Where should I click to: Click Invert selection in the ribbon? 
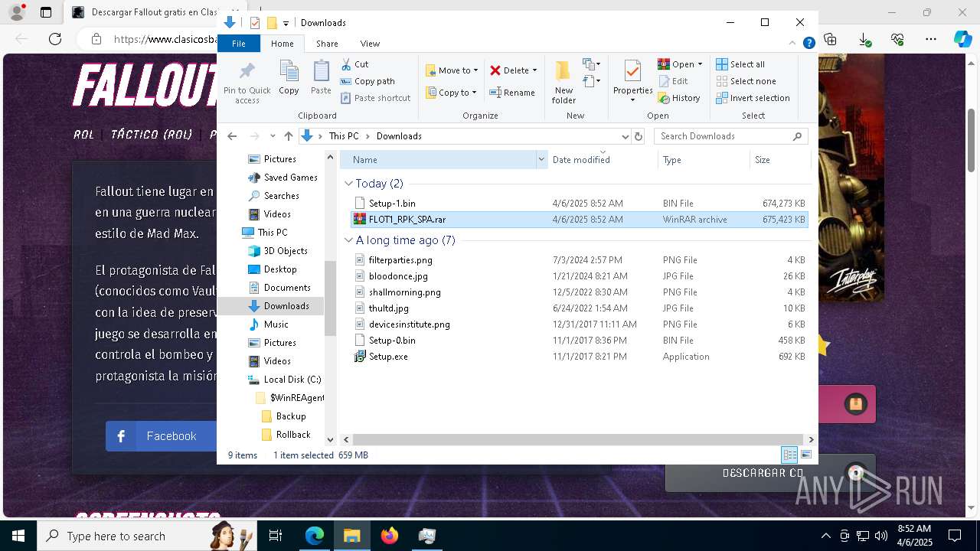pyautogui.click(x=753, y=98)
